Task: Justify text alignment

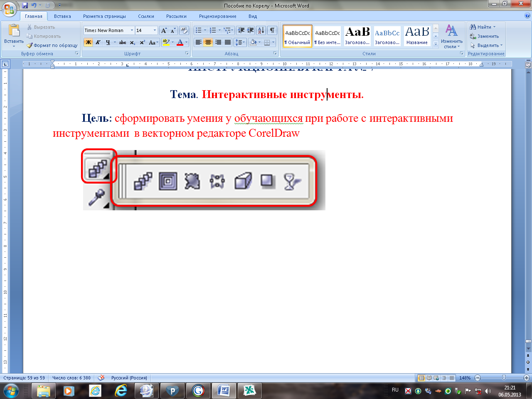Action: coord(228,42)
